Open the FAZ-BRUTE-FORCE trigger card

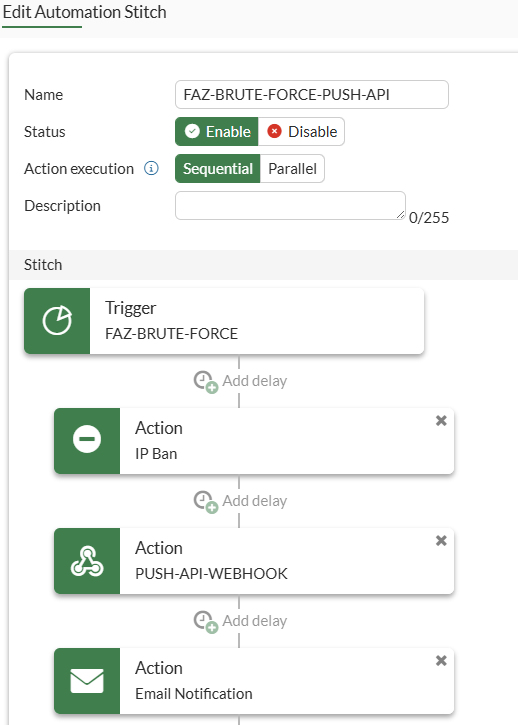[224, 321]
